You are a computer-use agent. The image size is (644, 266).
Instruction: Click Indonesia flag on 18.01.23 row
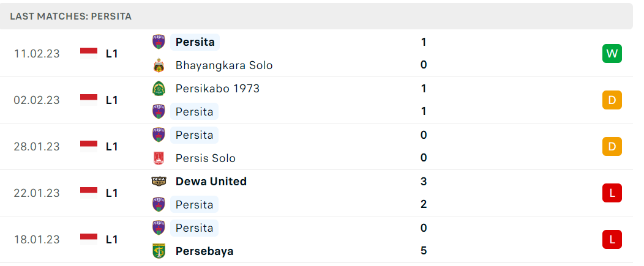pos(89,239)
